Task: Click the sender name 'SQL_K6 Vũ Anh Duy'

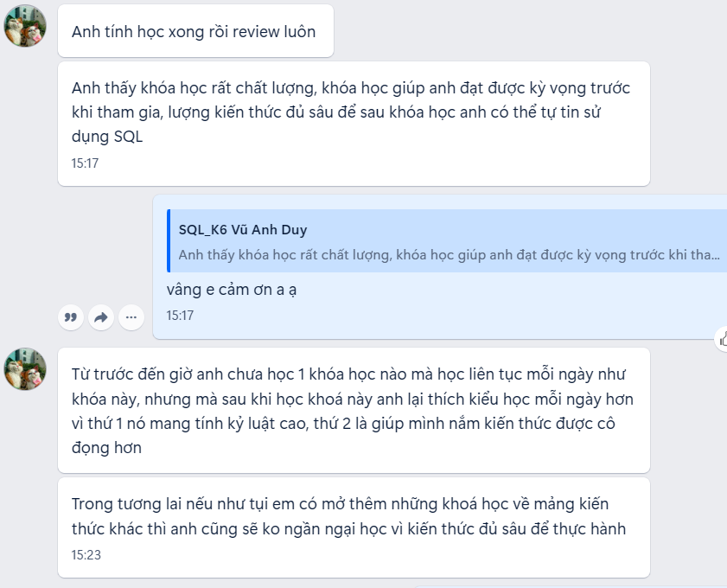Action: [243, 229]
